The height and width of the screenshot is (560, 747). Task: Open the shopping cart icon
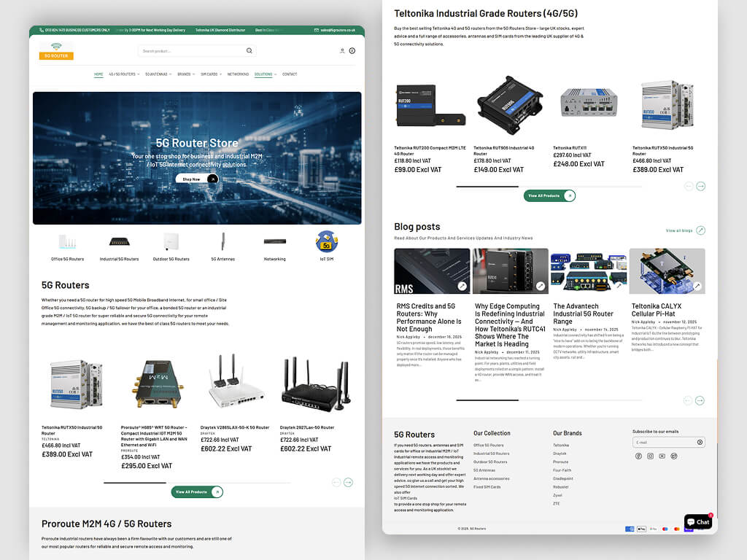(x=352, y=51)
